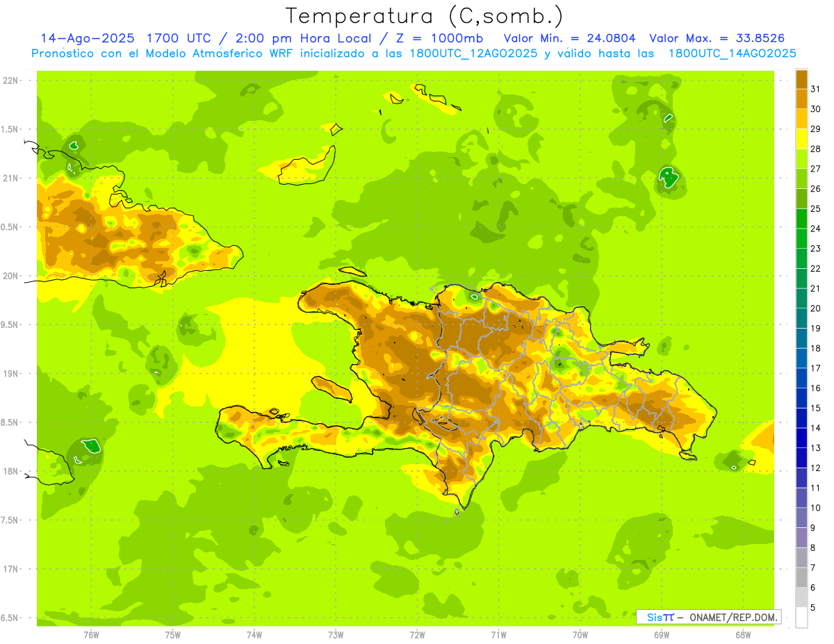Click the "17N" latitude label
834x644 pixels.
pyautogui.click(x=10, y=569)
